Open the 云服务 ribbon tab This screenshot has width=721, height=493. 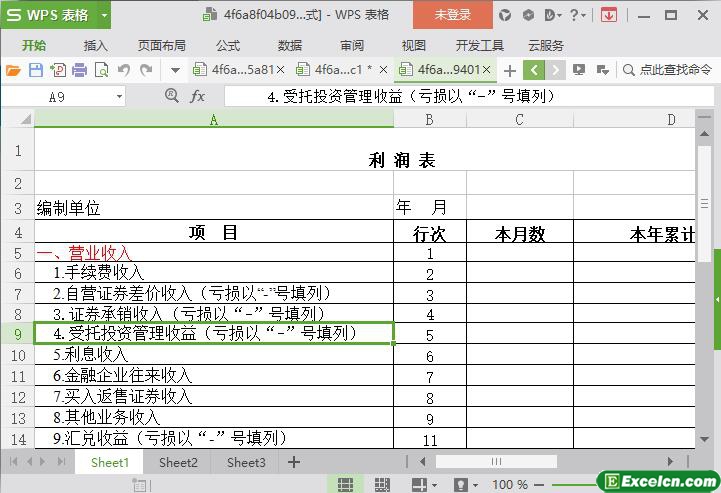point(546,46)
